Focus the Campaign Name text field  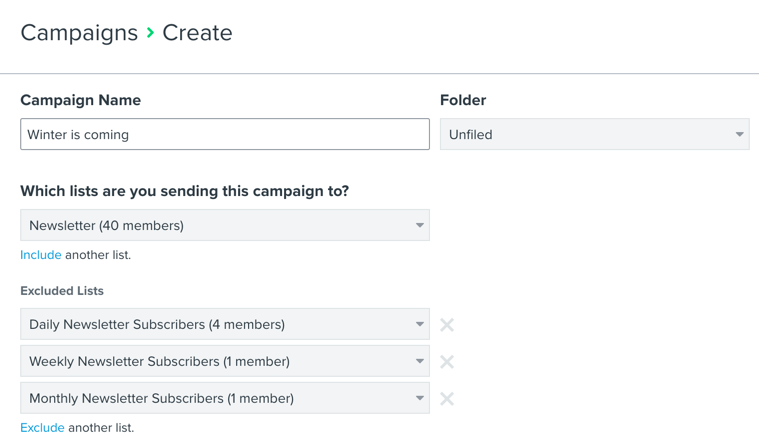pos(224,134)
